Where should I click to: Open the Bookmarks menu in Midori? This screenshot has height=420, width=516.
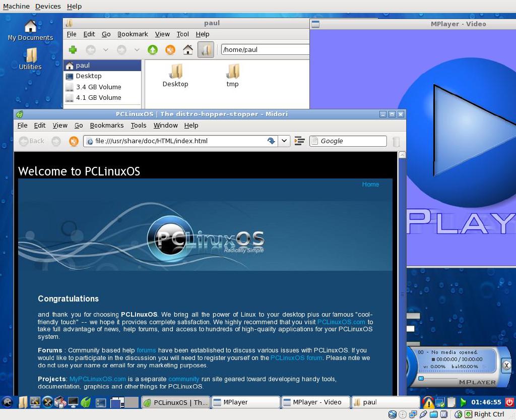[106, 125]
